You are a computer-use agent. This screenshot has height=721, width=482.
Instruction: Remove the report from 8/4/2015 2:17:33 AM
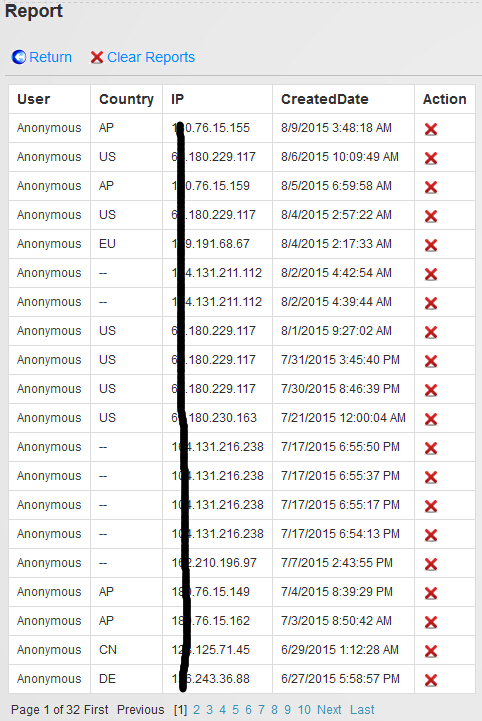pos(431,245)
